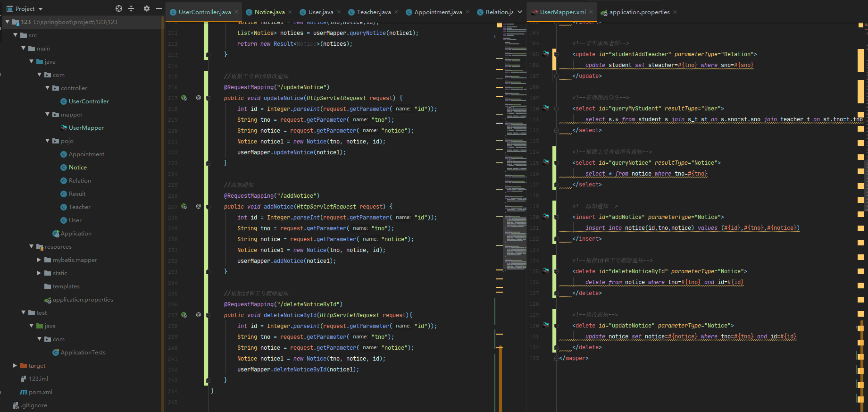The height and width of the screenshot is (412, 868).
Task: Click the locate/select opened file crosshair icon
Action: pos(119,8)
